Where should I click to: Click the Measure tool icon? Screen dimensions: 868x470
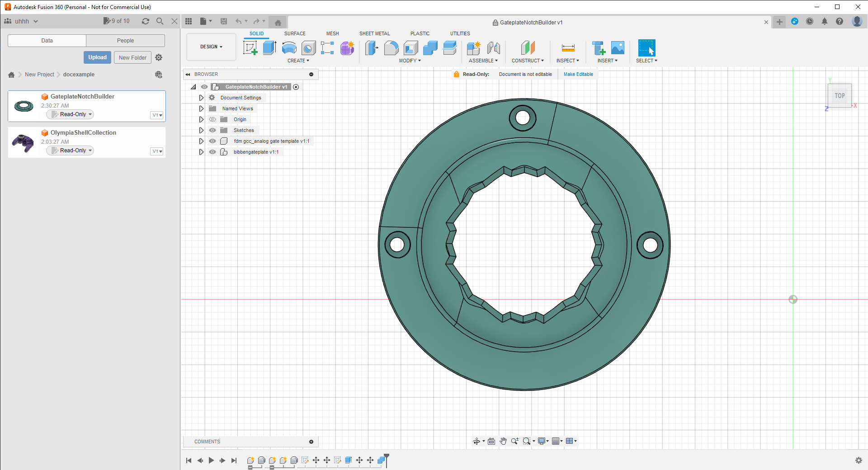[x=568, y=47]
